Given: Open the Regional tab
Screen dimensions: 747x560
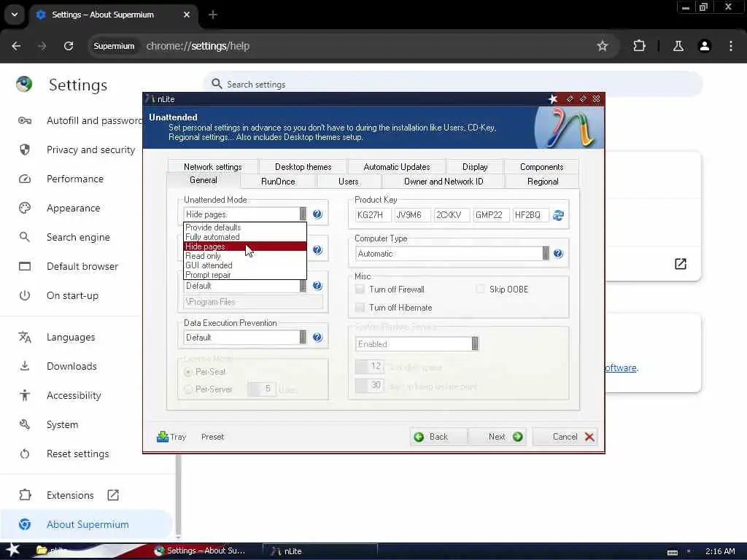Looking at the screenshot, I should [542, 182].
